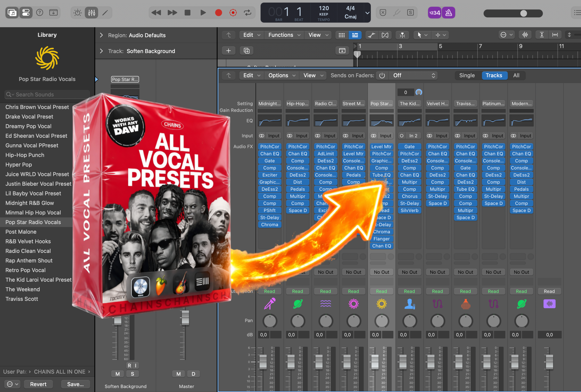This screenshot has width=581, height=392.
Task: Stop playback
Action: coord(187,12)
